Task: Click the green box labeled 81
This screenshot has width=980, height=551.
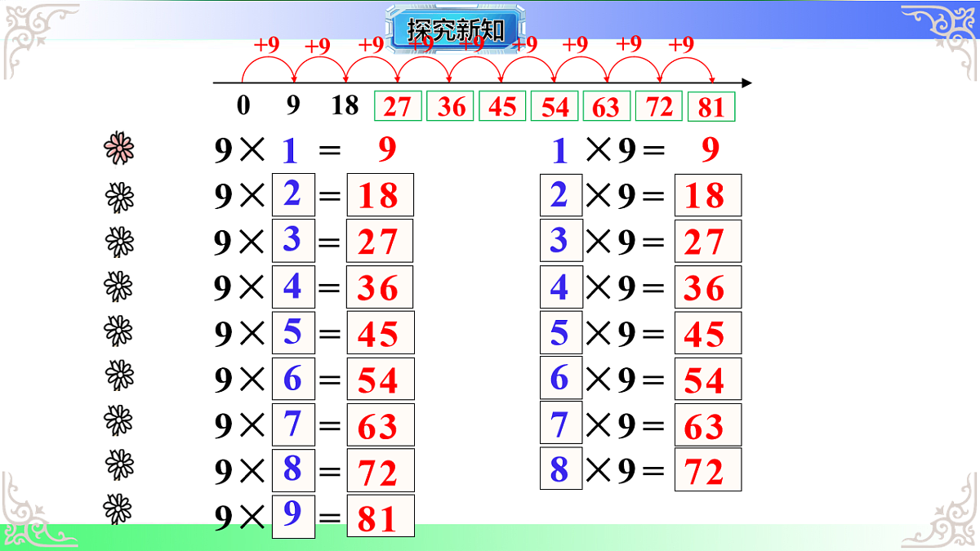Action: click(710, 105)
